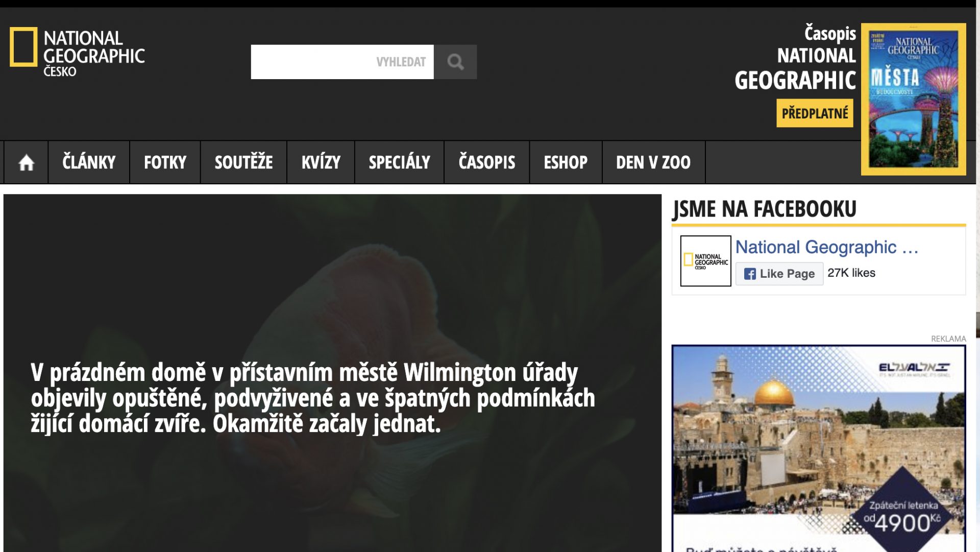Click the Města magazine cover thumbnail
The image size is (980, 552).
(x=913, y=100)
